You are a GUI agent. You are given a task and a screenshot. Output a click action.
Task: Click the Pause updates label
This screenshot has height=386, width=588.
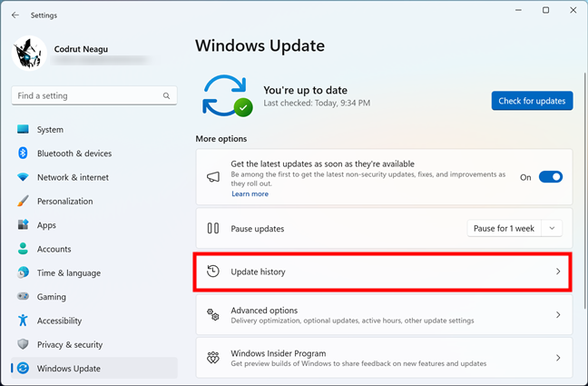tap(258, 229)
